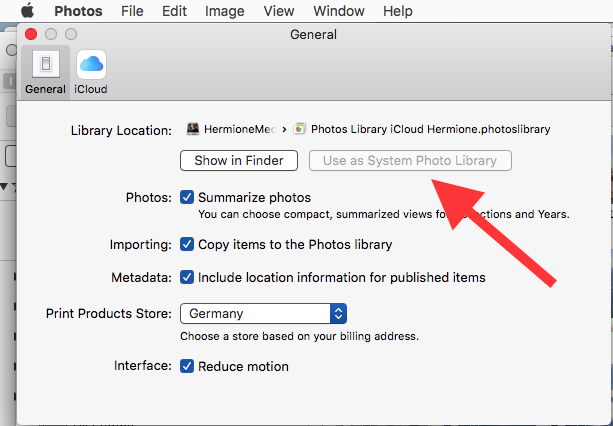Click the Germany dropdown stepper arrows

point(338,314)
